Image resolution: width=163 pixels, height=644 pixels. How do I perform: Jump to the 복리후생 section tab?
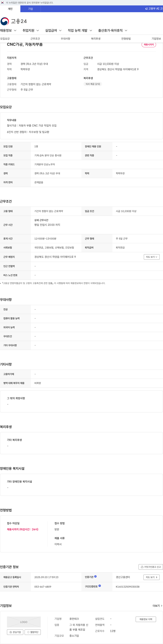96,39
